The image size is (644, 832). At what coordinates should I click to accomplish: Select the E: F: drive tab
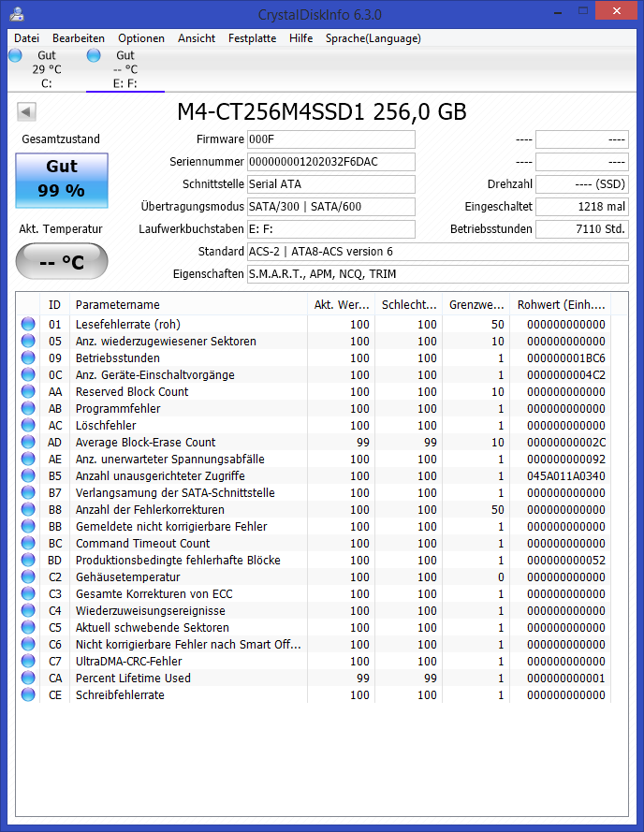pyautogui.click(x=125, y=69)
